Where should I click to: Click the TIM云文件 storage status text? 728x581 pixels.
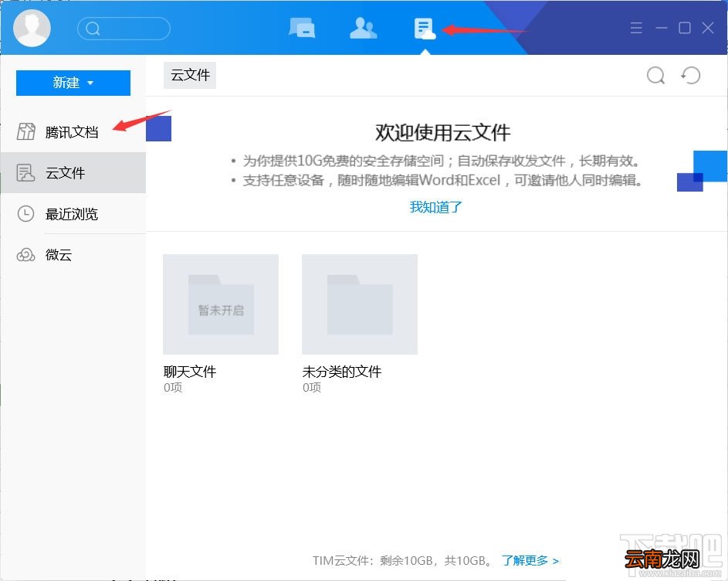[x=402, y=561]
